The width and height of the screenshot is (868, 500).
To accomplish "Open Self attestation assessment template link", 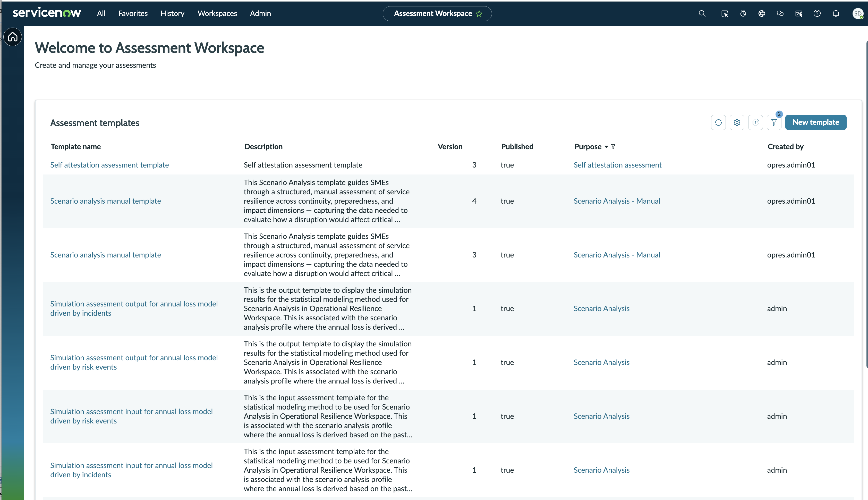I will (x=109, y=165).
